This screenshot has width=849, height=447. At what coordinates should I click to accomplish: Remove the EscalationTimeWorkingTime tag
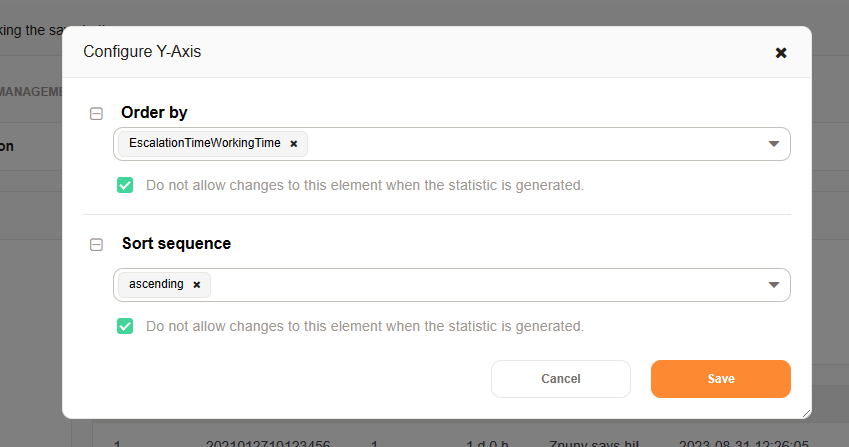[x=294, y=144]
